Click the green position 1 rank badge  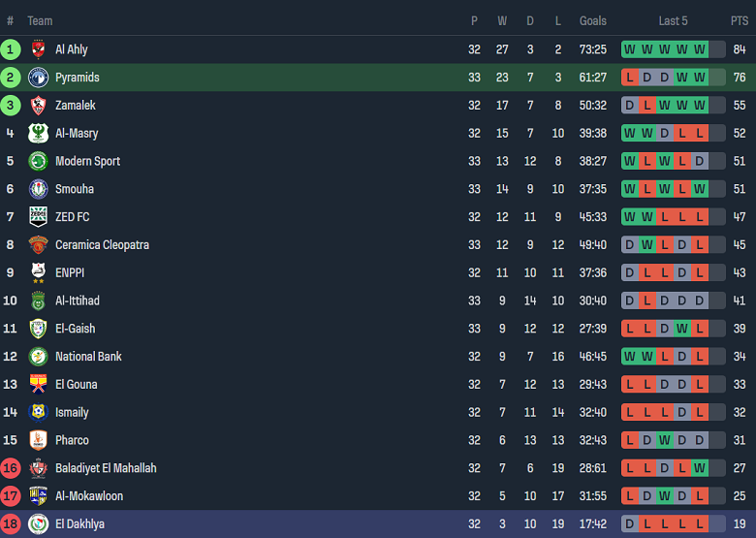pos(11,49)
